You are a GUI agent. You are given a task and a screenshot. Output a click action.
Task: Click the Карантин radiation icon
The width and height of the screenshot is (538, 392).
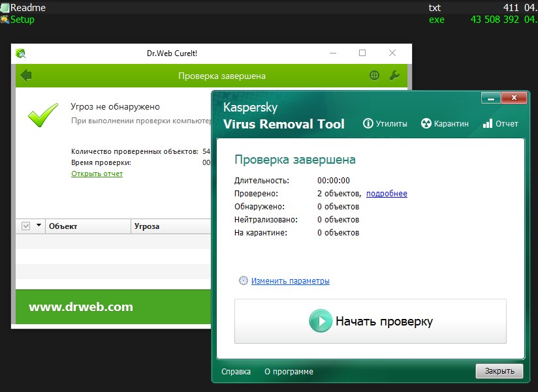(426, 123)
